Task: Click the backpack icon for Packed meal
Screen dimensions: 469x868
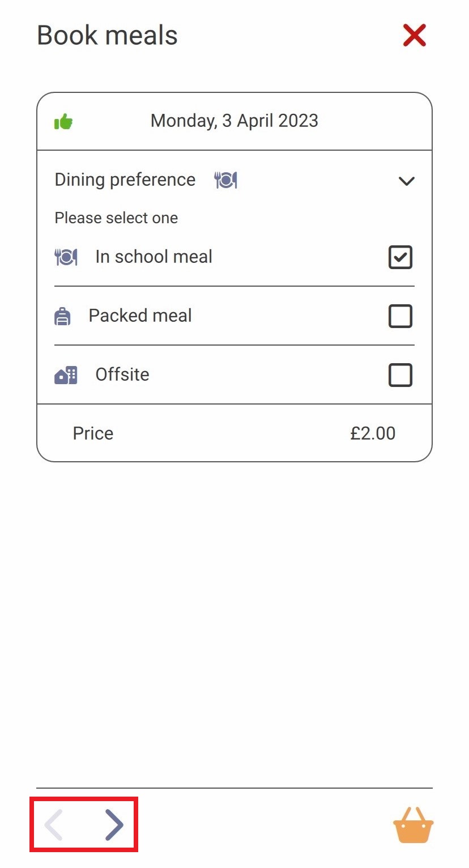Action: tap(62, 316)
